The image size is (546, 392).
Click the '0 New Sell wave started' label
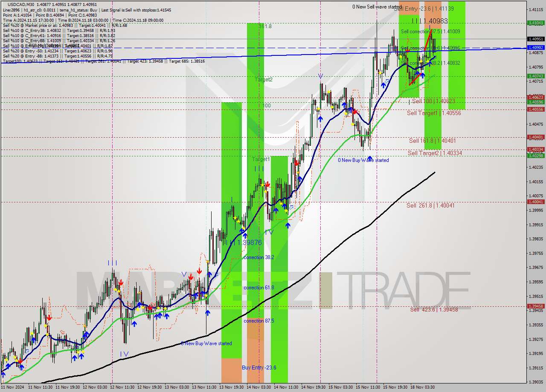[x=377, y=7]
